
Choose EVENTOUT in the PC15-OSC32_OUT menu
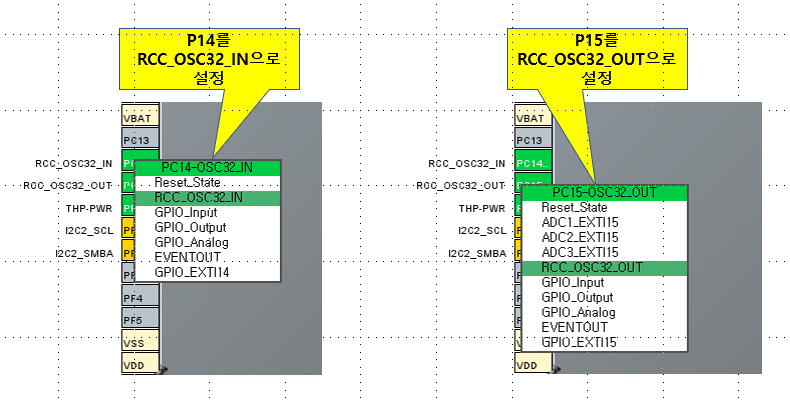[574, 327]
